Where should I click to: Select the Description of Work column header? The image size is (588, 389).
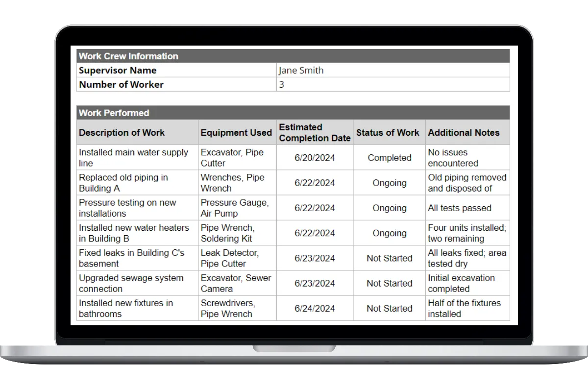pyautogui.click(x=122, y=133)
